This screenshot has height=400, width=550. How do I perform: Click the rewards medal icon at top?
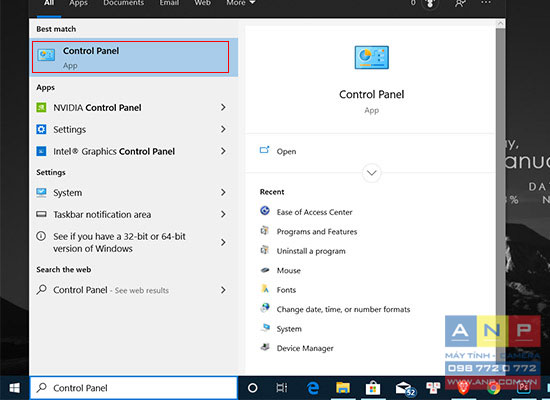(x=430, y=4)
